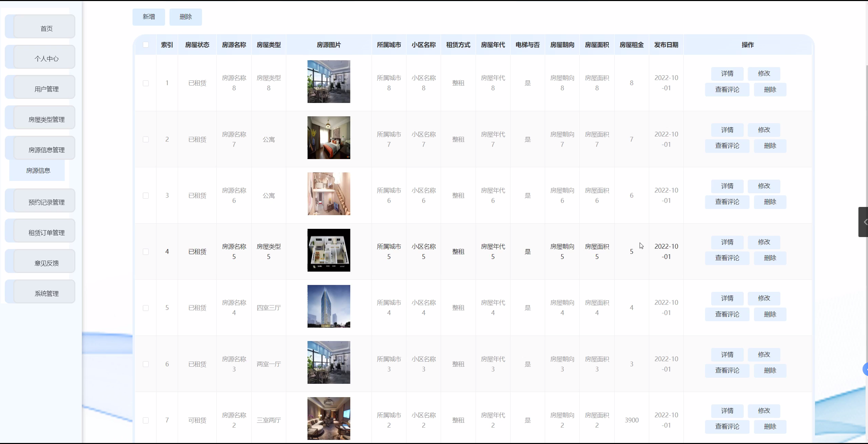Check the checkbox for row index 7
The image size is (868, 444).
146,420
